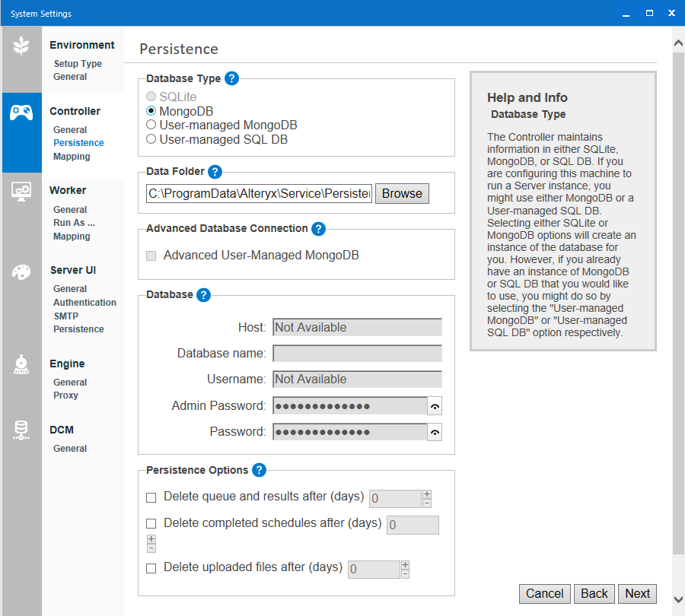
Task: Click the Engine icon in the sidebar
Action: 21,365
